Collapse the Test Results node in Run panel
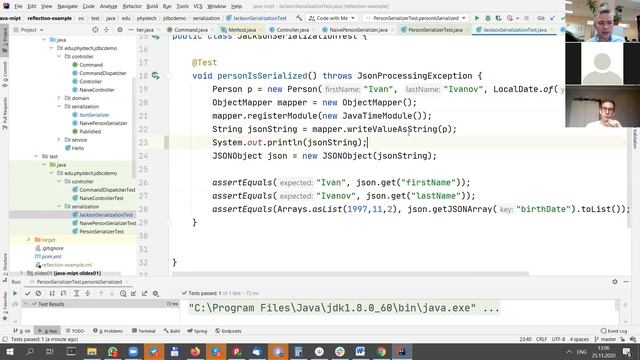 pos(26,304)
